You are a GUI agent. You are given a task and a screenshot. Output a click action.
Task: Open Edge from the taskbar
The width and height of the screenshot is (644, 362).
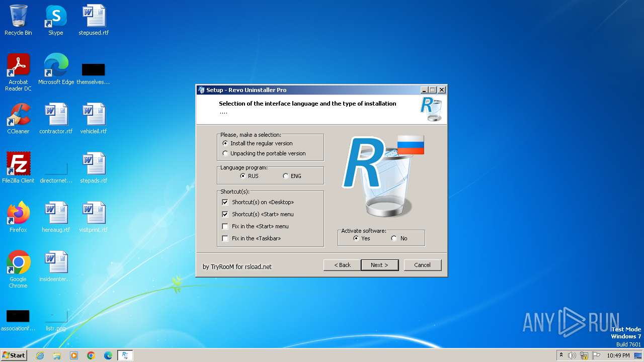tap(108, 355)
